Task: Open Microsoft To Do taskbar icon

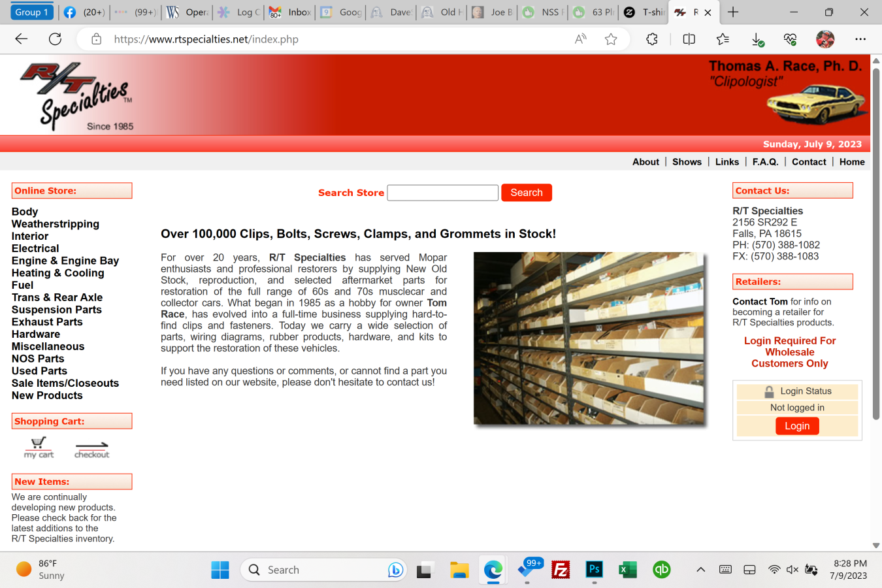Action: point(527,570)
